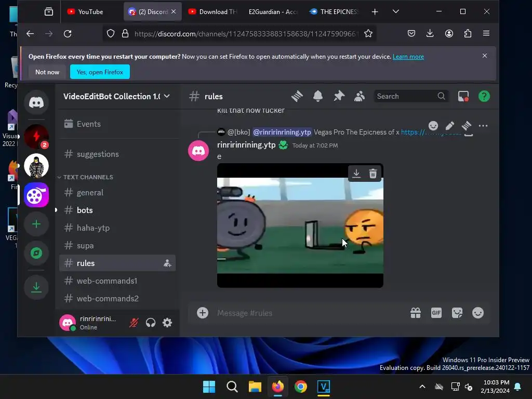Open Windows Start menu
The image size is (532, 399).
coord(209,387)
